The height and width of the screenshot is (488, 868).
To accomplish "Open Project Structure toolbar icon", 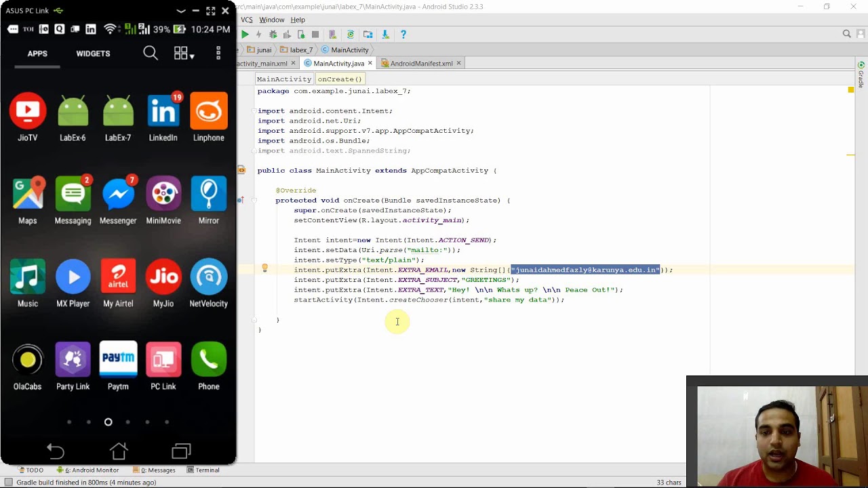I will (x=368, y=35).
